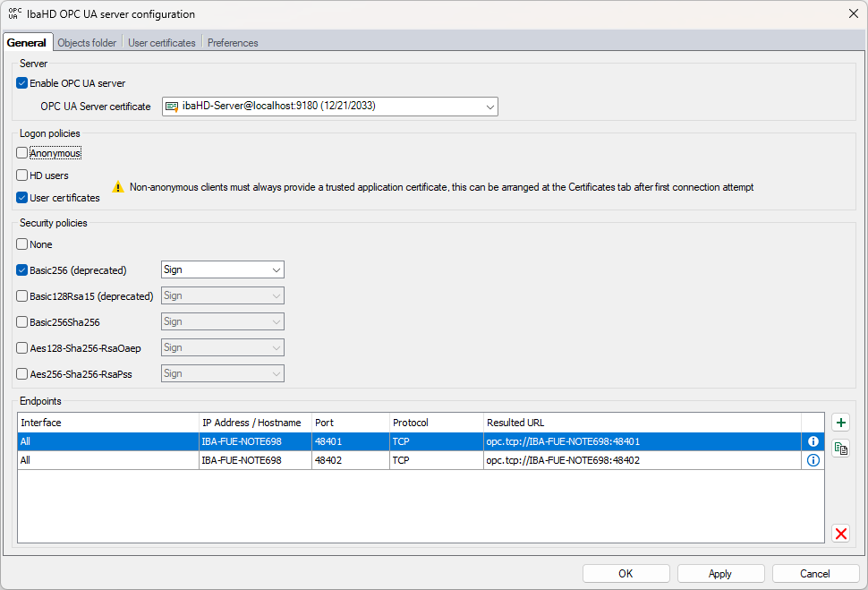The width and height of the screenshot is (868, 590).
Task: Click info icon for port 48402 endpoint
Action: (x=813, y=460)
